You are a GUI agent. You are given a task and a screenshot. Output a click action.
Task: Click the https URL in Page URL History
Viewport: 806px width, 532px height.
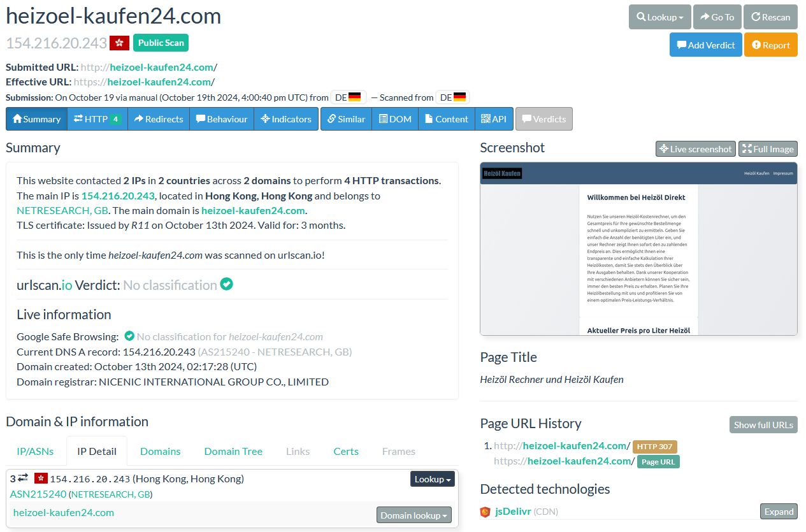coord(565,461)
